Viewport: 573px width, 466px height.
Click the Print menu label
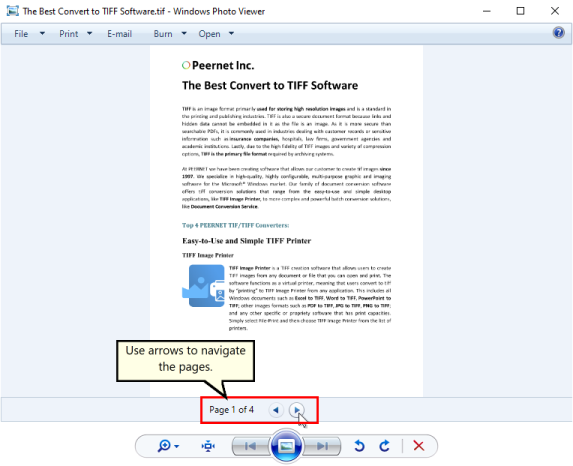[x=69, y=34]
